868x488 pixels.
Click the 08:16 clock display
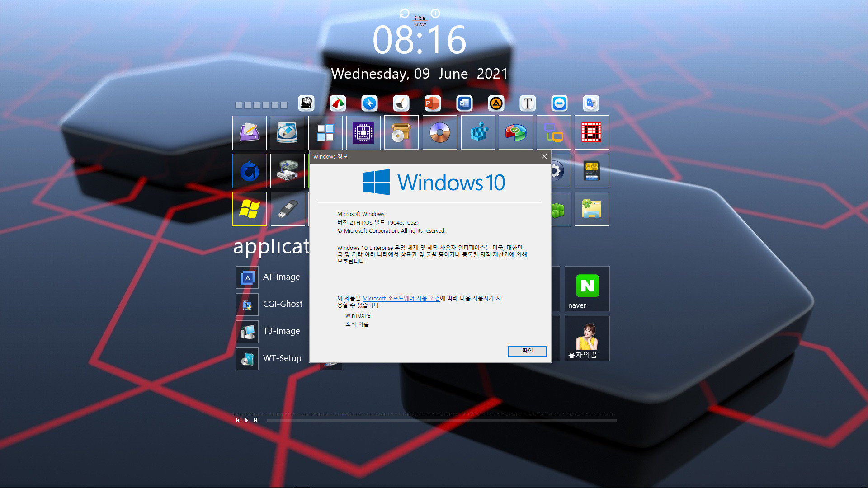tap(419, 40)
